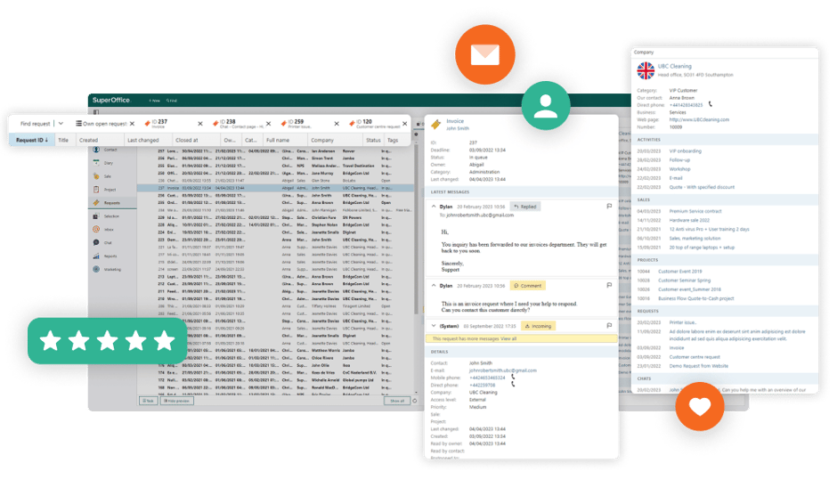Sort by the Request ID column
The height and width of the screenshot is (504, 837).
pos(32,140)
